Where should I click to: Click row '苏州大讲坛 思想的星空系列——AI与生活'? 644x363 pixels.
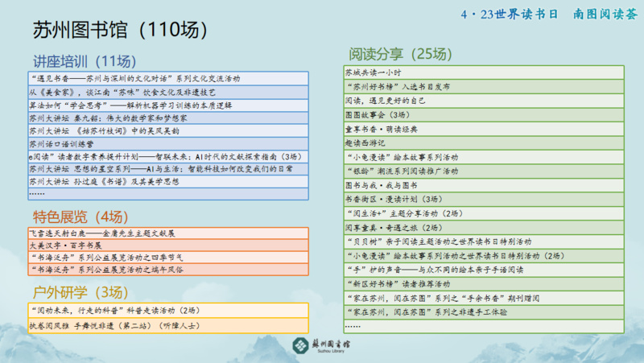(x=168, y=169)
